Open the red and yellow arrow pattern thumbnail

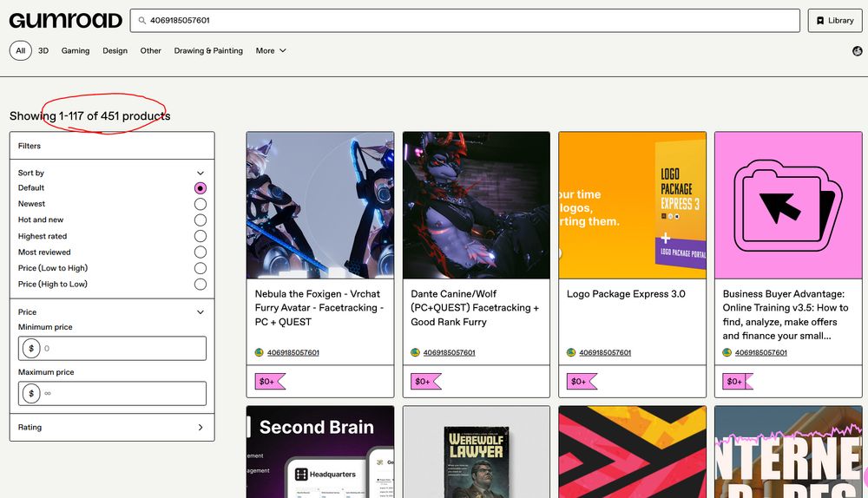coord(632,452)
